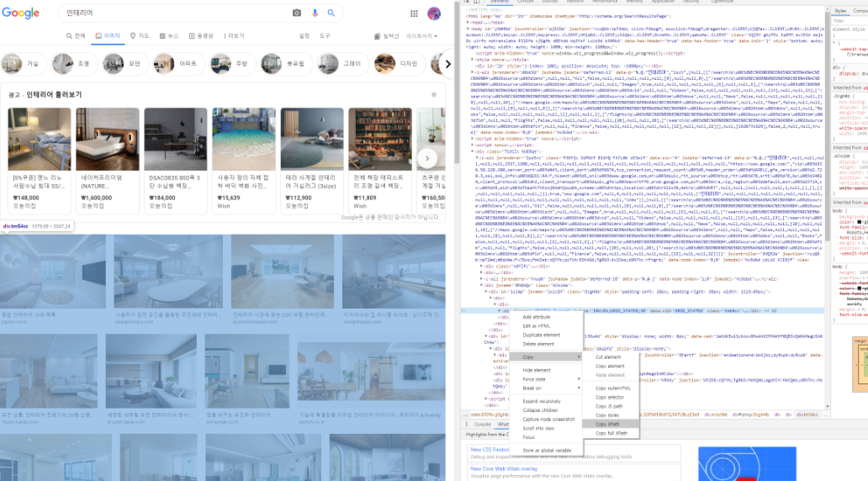Open the ₩112,900 rug product thumbnail
868x481 pixels.
[x=312, y=139]
